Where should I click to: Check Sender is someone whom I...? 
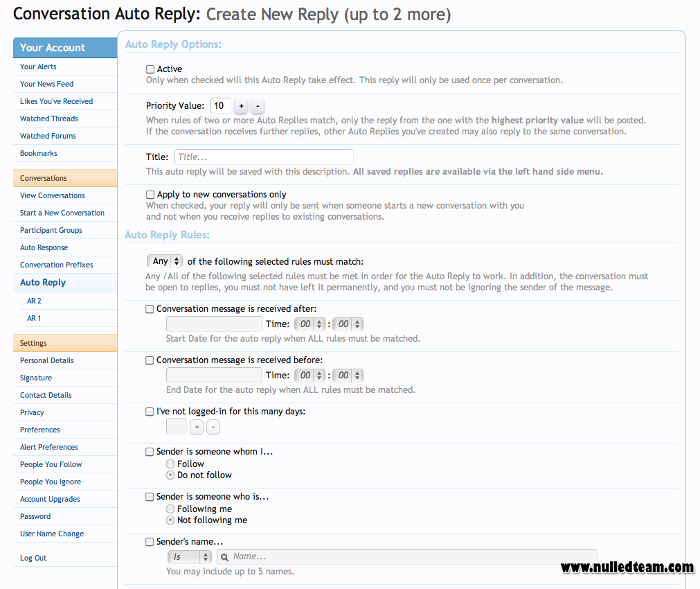tap(150, 452)
